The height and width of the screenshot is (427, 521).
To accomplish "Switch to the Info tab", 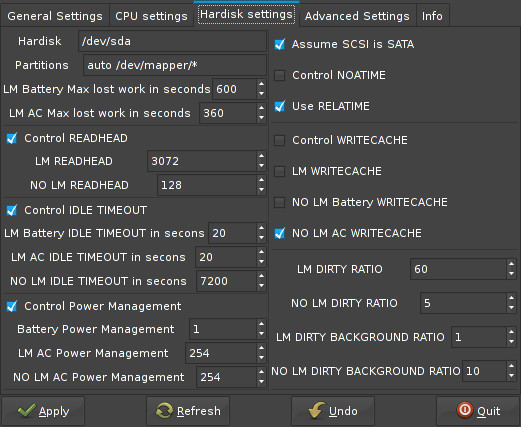I will click(432, 16).
